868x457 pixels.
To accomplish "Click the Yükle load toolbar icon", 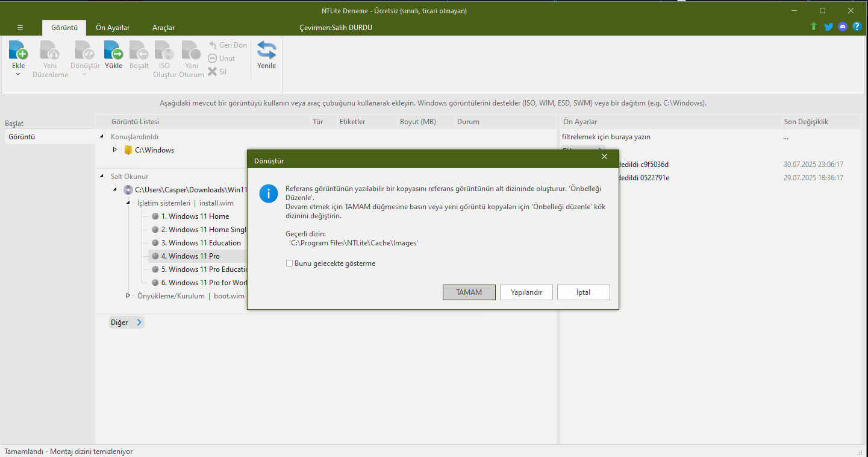I will coord(113,50).
